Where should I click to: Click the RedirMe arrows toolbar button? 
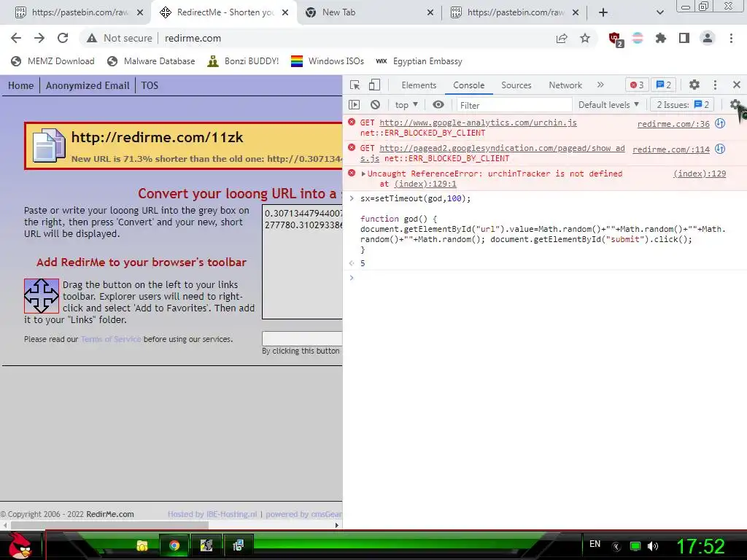pyautogui.click(x=42, y=296)
